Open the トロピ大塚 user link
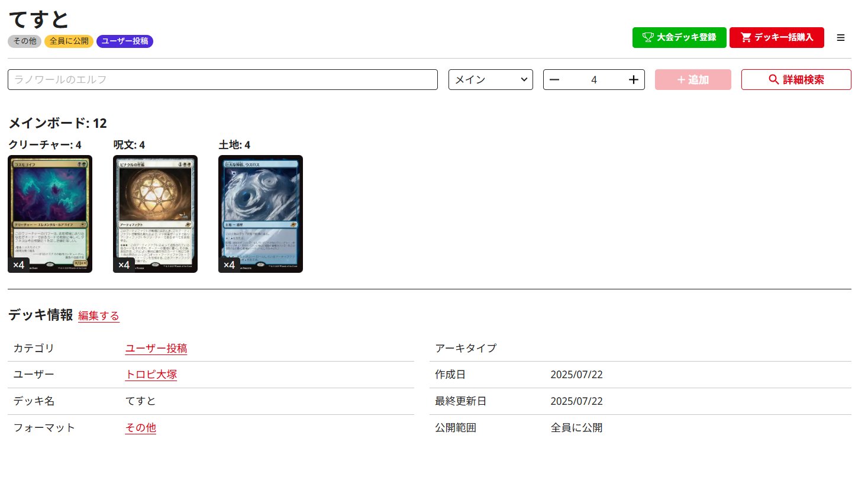This screenshot has height=477, width=868. point(151,375)
